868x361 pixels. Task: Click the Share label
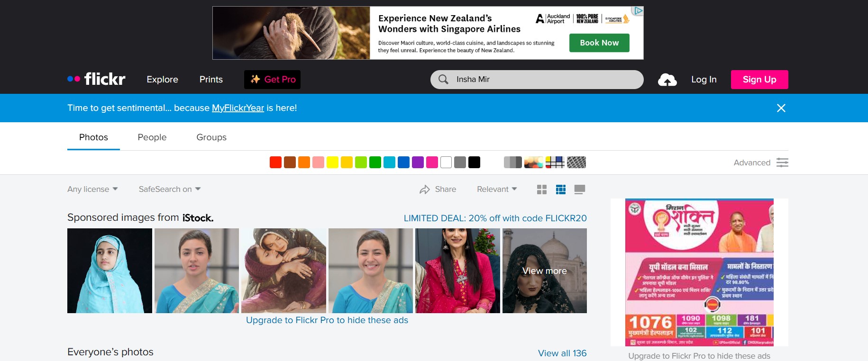click(446, 190)
